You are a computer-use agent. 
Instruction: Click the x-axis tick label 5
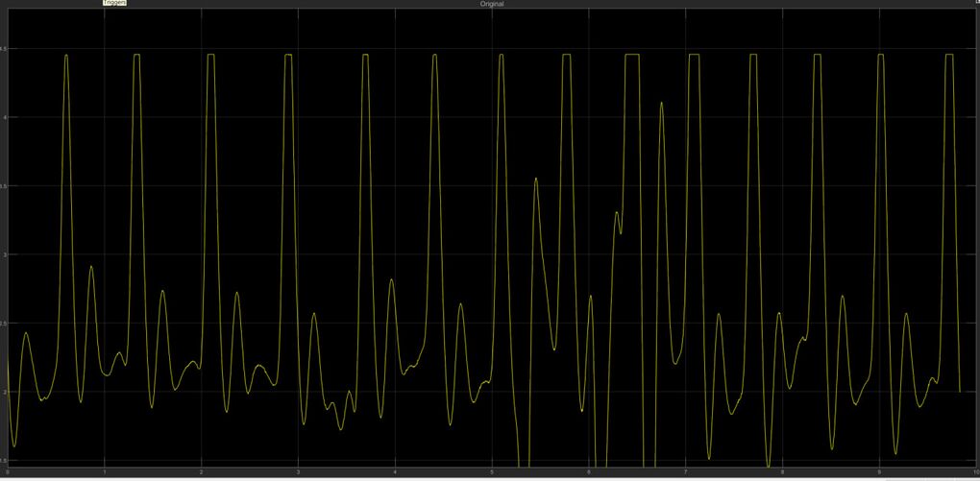pos(492,472)
